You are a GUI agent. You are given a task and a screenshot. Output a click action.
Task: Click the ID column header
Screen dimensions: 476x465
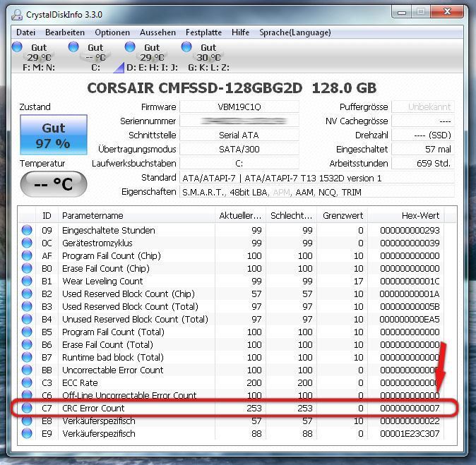47,216
